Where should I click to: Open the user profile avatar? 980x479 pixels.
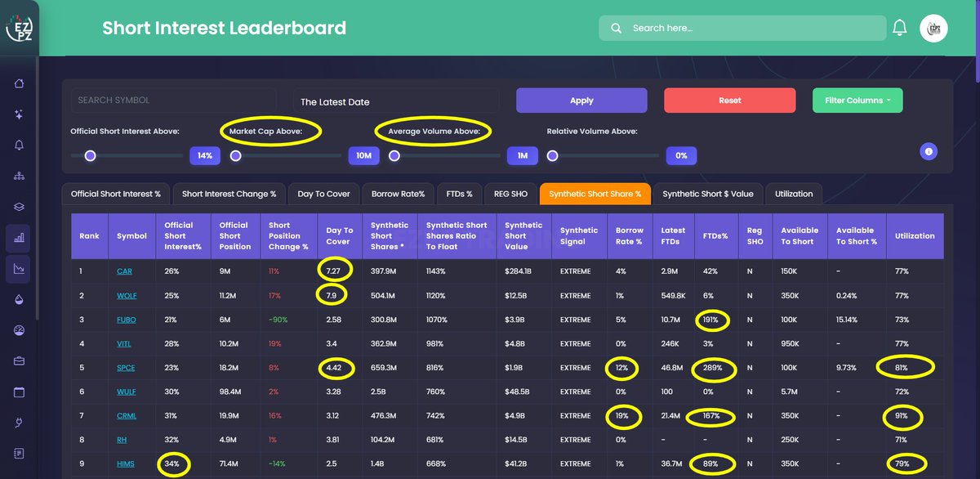(x=933, y=28)
